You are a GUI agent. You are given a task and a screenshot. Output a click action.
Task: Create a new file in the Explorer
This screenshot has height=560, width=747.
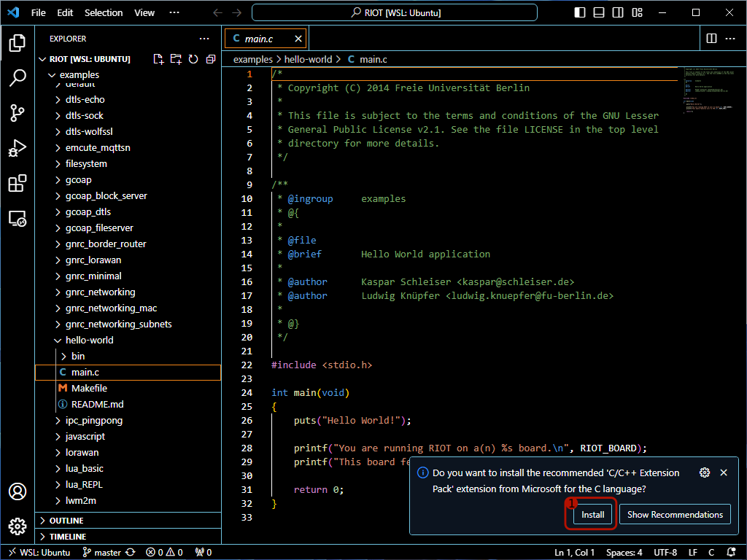click(x=158, y=59)
